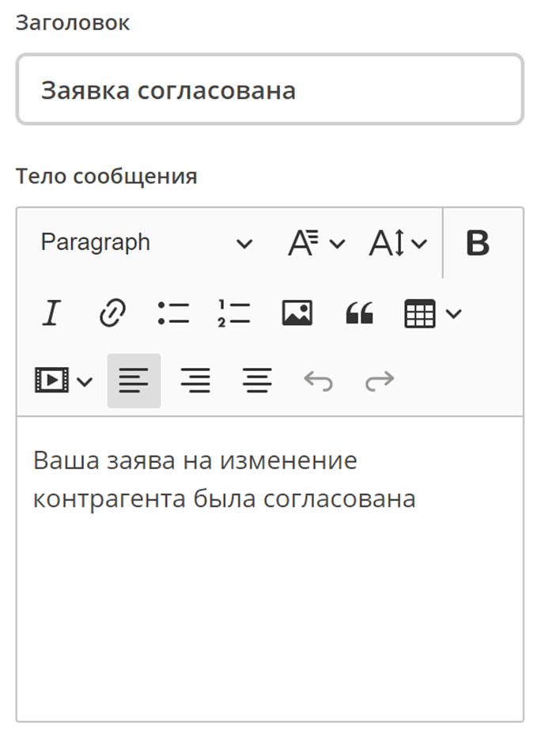This screenshot has width=560, height=739.
Task: Open the Paragraph heading style dropdown
Action: pos(147,243)
